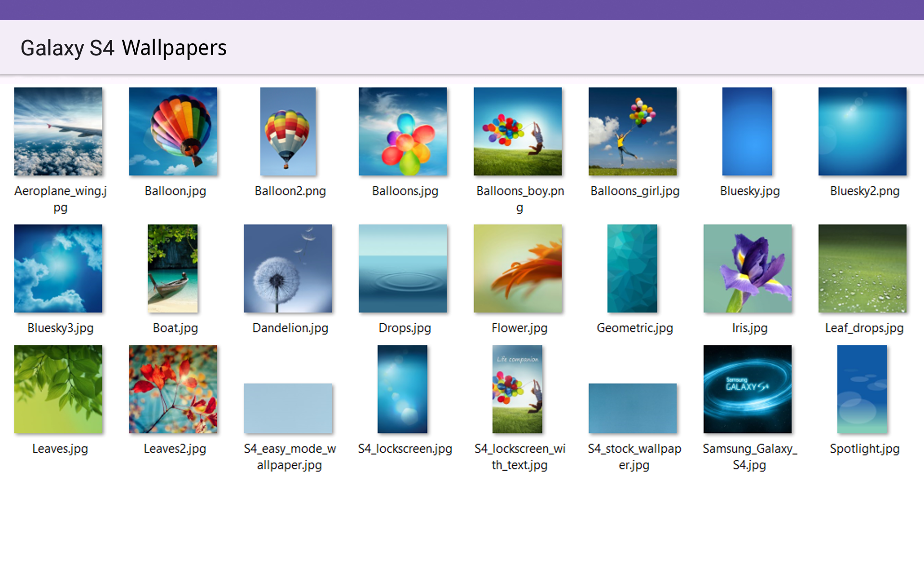Viewport: 924px width, 578px height.
Task: Open the Leaves.jpg green foliage thumbnail
Action: click(58, 389)
